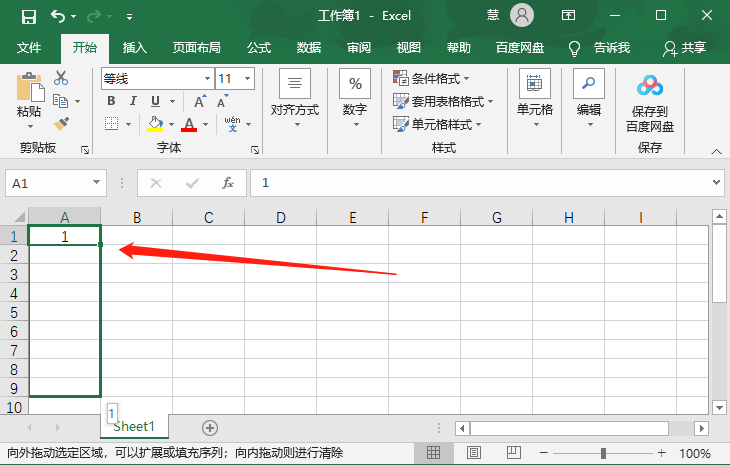Viewport: 730px width, 465px height.
Task: Toggle Italic formatting
Action: tap(133, 101)
